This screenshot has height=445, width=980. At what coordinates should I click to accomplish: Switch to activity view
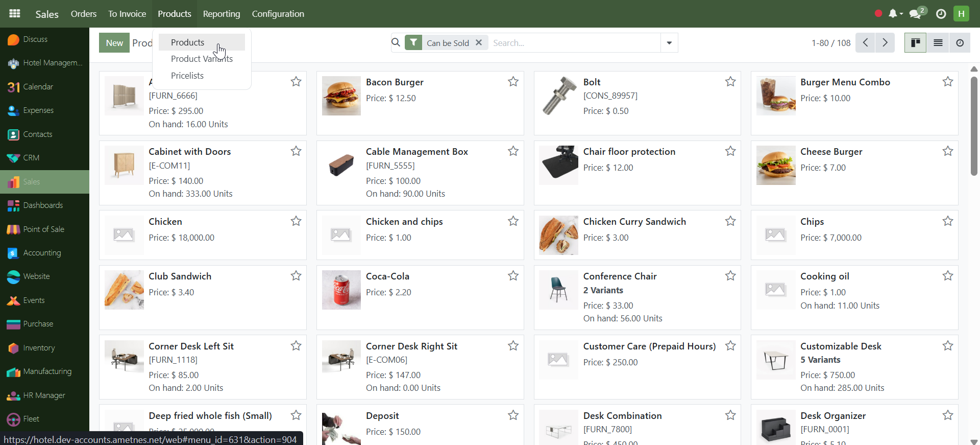tap(960, 43)
